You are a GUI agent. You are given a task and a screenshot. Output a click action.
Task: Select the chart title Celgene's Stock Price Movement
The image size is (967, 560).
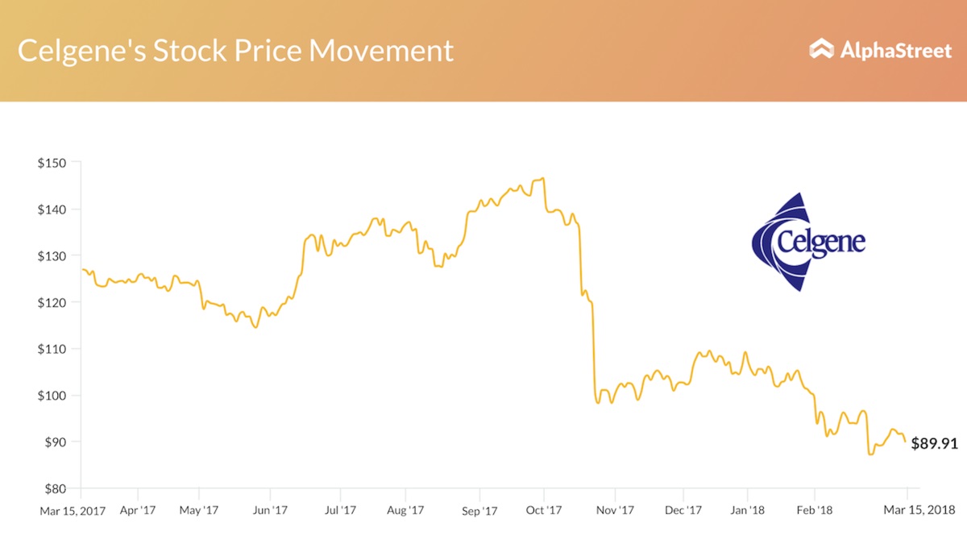tap(235, 51)
